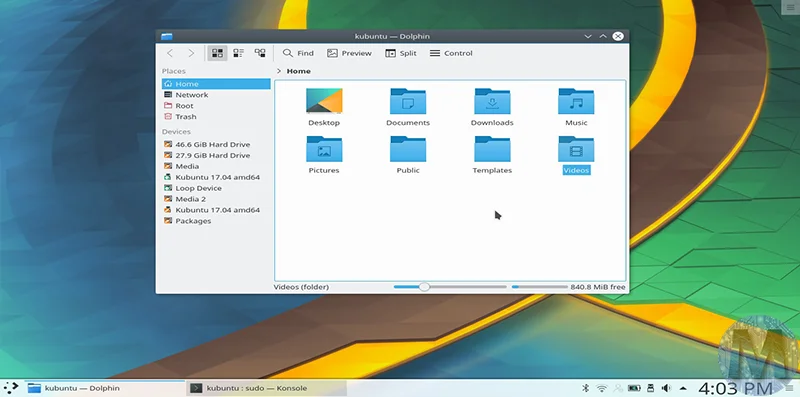Toggle Split view
800x397 pixels.
(401, 53)
